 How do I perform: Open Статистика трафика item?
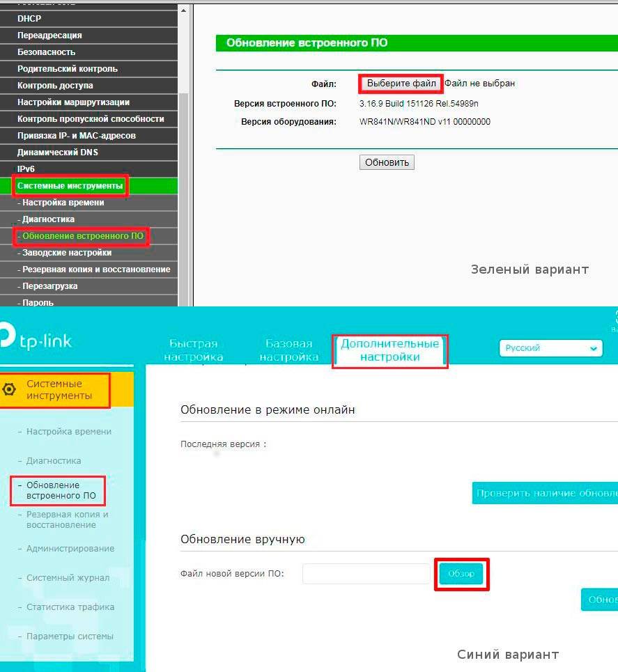[x=70, y=607]
